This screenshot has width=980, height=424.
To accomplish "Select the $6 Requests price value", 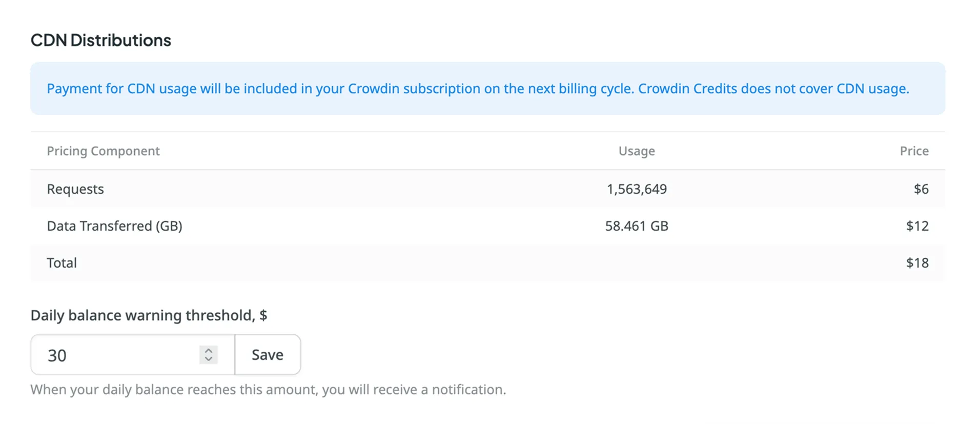I will click(921, 189).
